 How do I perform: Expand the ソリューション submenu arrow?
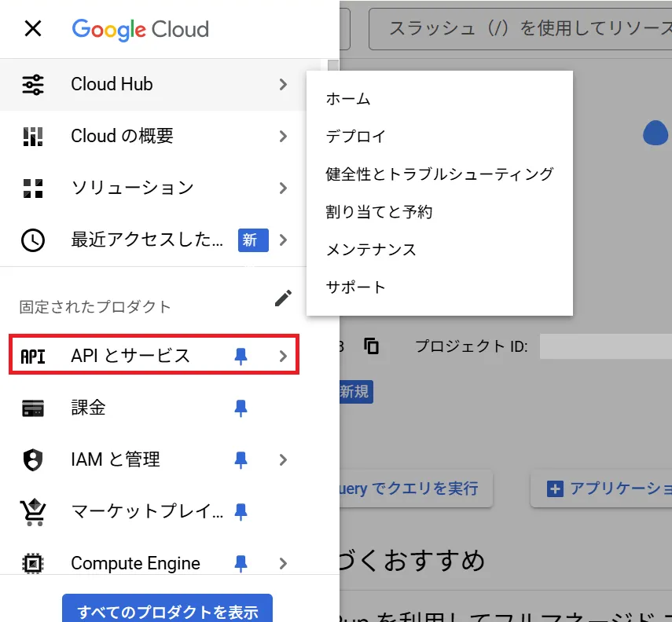[283, 188]
